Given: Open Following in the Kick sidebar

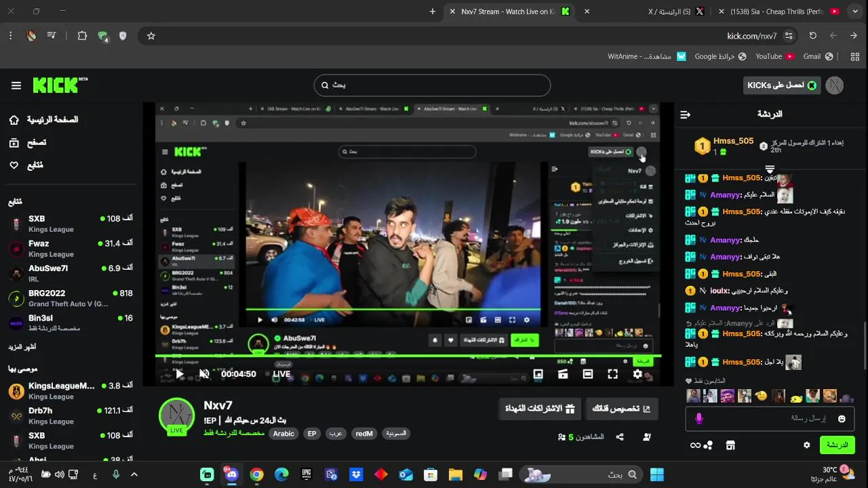Looking at the screenshot, I should (26, 165).
